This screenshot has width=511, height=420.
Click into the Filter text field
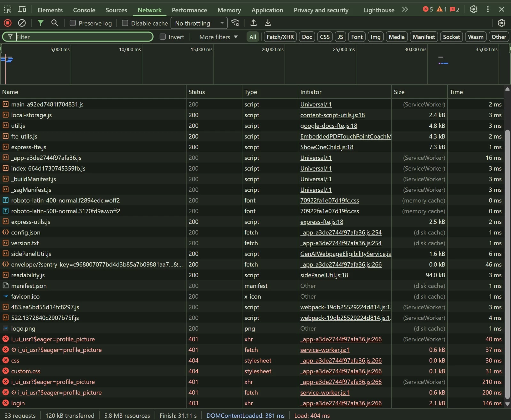pyautogui.click(x=83, y=37)
